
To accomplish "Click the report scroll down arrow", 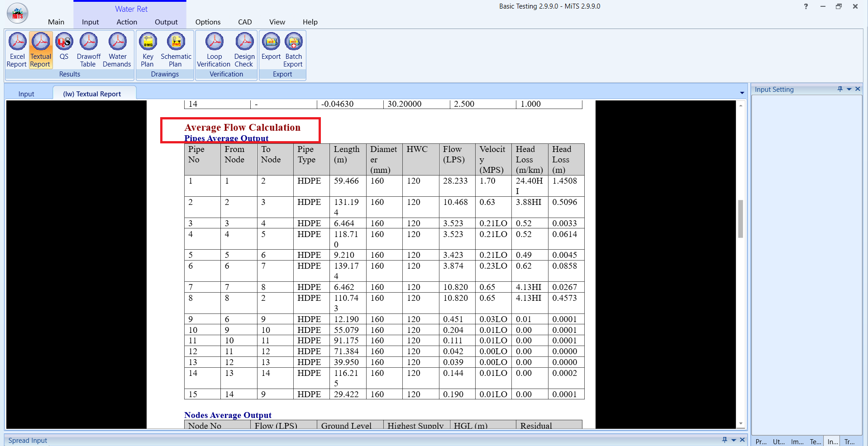I will tap(740, 424).
